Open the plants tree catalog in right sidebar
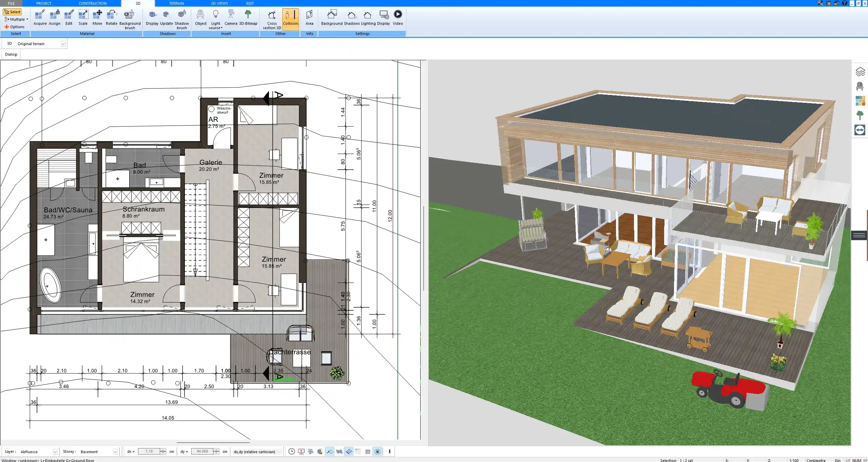The width and height of the screenshot is (868, 462). pyautogui.click(x=860, y=115)
